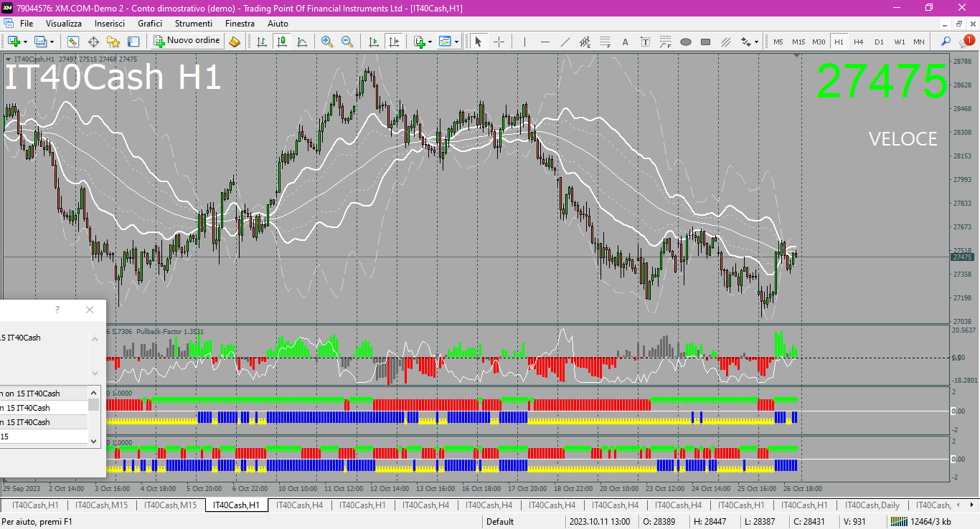Click the list scrollbar up arrow in dialog
Image resolution: width=980 pixels, height=529 pixels.
click(94, 392)
